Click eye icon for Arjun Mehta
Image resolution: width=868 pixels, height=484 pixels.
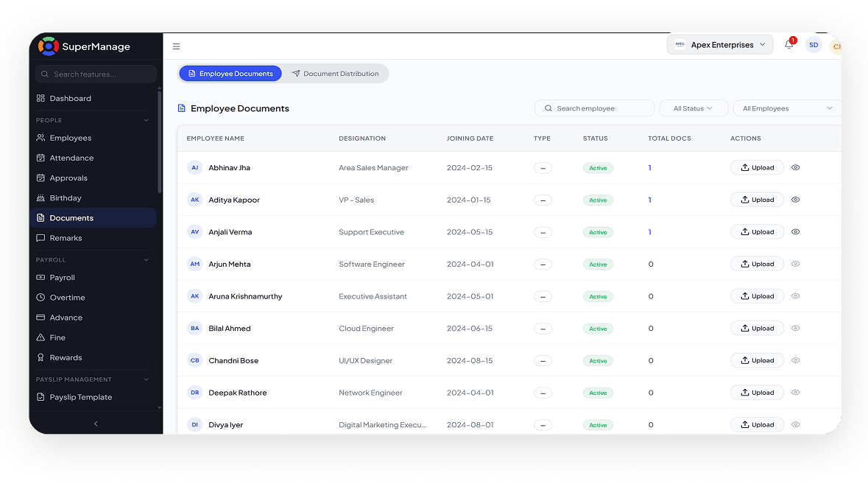[795, 264]
